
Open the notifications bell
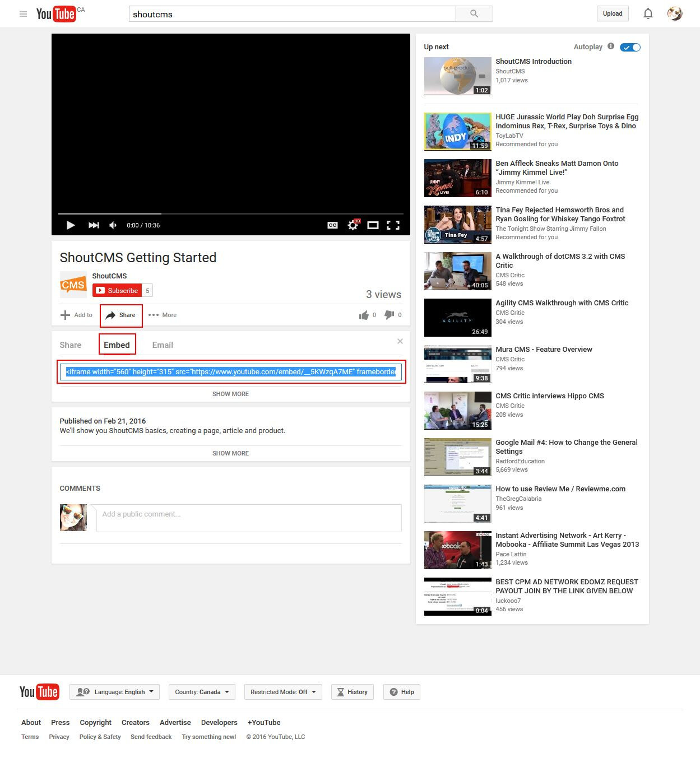pyautogui.click(x=648, y=13)
